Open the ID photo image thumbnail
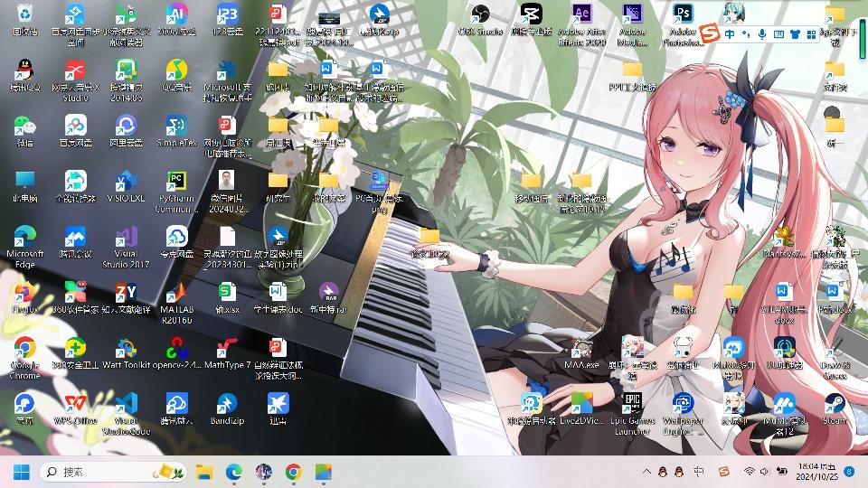Image resolution: width=868 pixels, height=488 pixels. (x=228, y=192)
